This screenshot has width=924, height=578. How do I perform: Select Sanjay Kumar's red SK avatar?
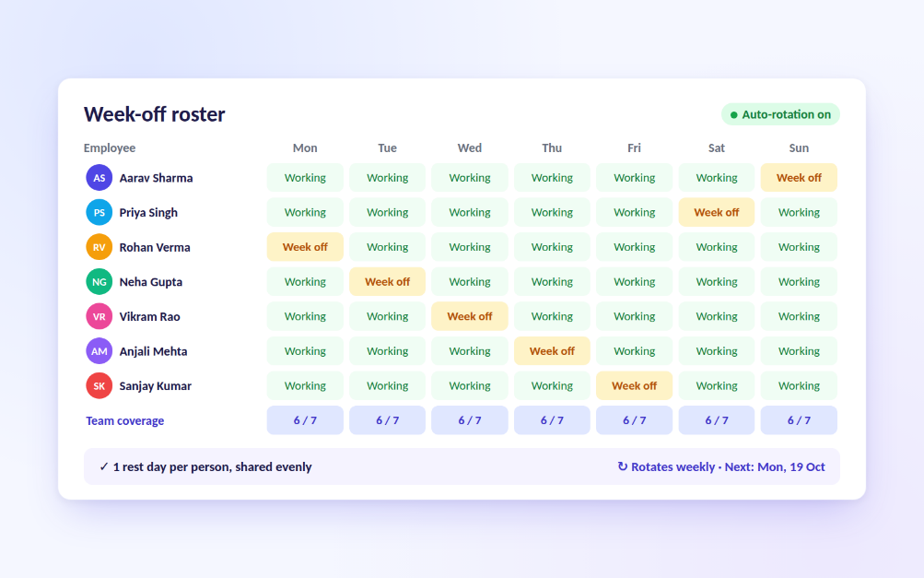(99, 386)
